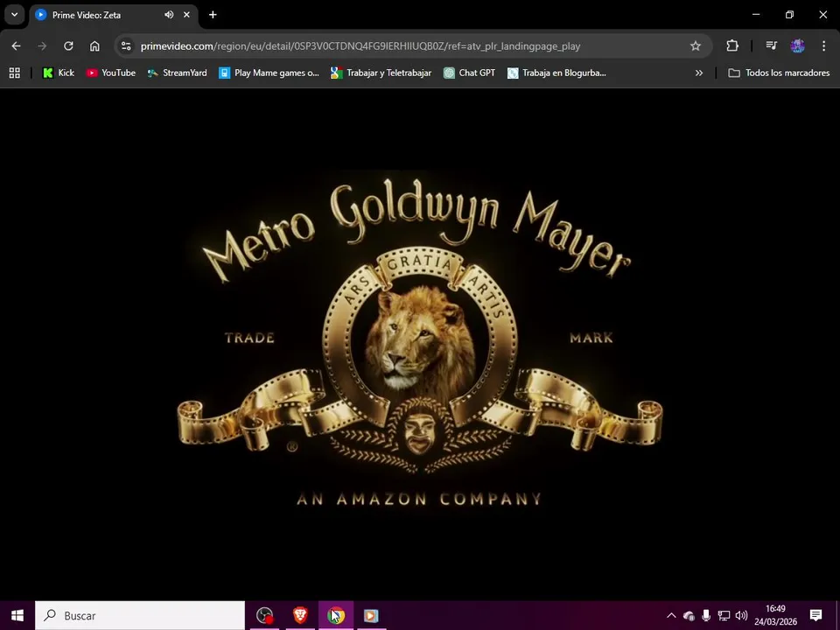Screen dimensions: 840x630
Task: Open the media controls icon
Action: pyautogui.click(x=772, y=45)
